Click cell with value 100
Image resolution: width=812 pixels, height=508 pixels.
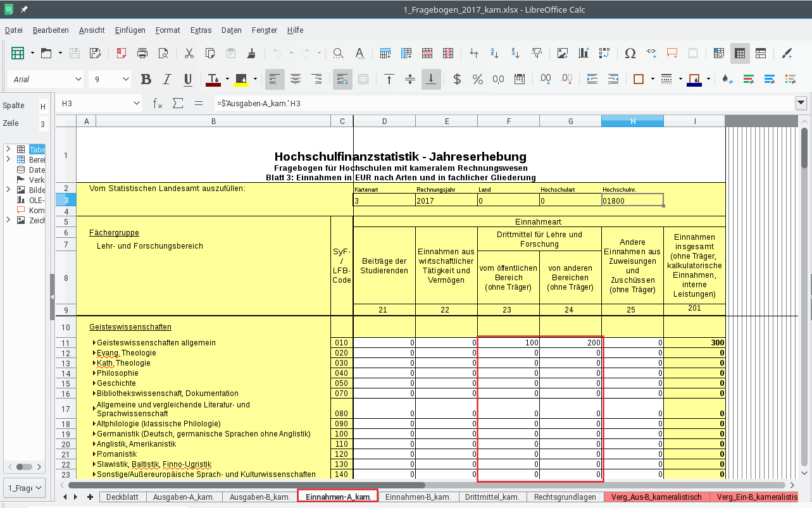click(x=509, y=342)
